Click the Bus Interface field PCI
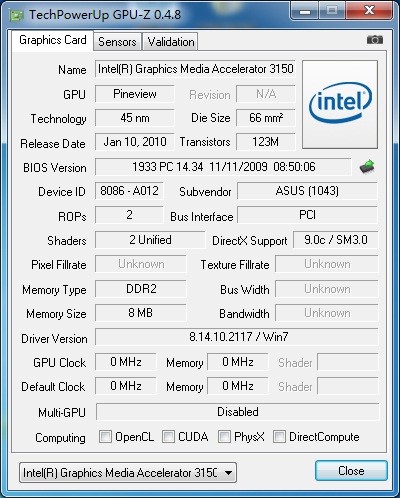400x498 pixels. 307,215
